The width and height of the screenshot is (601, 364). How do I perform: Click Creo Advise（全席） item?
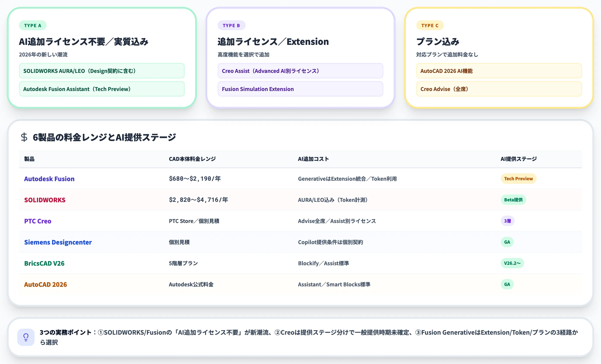click(x=499, y=89)
